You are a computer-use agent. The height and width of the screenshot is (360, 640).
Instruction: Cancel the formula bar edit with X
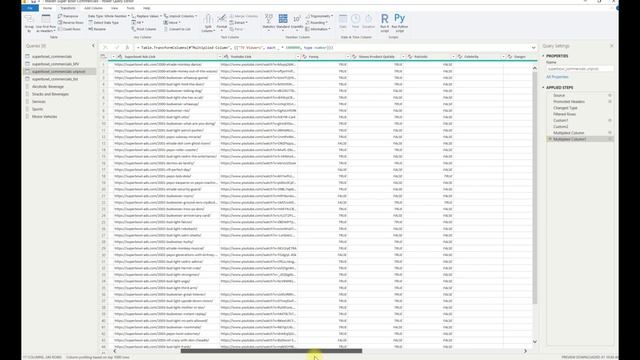105,48
